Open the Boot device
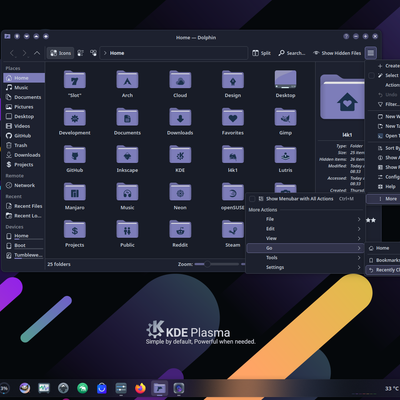400x400 pixels. 24,245
